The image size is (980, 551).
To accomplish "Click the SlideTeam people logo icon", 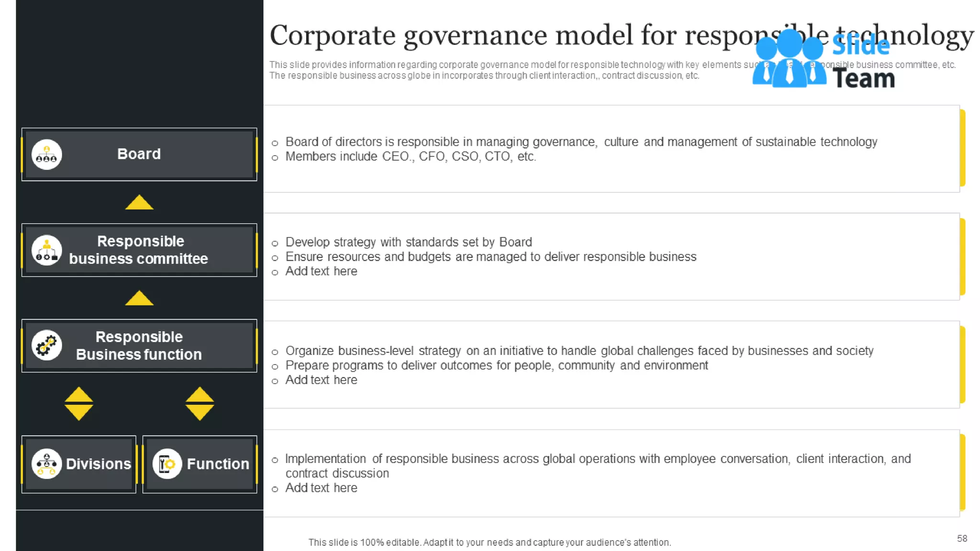I will [x=789, y=58].
